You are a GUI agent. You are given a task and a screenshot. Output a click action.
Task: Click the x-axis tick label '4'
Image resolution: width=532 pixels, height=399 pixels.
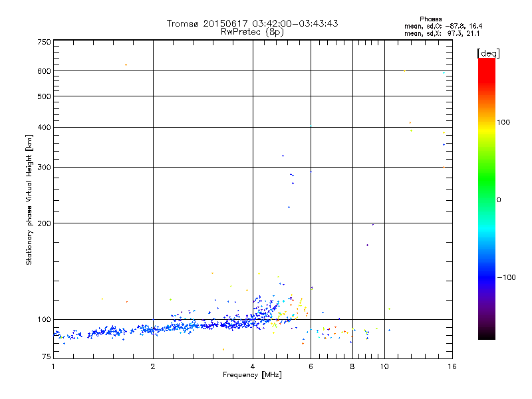pos(253,366)
